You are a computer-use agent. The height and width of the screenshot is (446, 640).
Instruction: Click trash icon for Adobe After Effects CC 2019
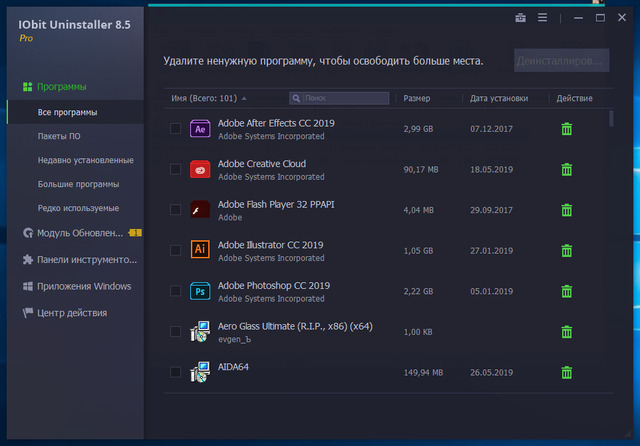pos(567,129)
